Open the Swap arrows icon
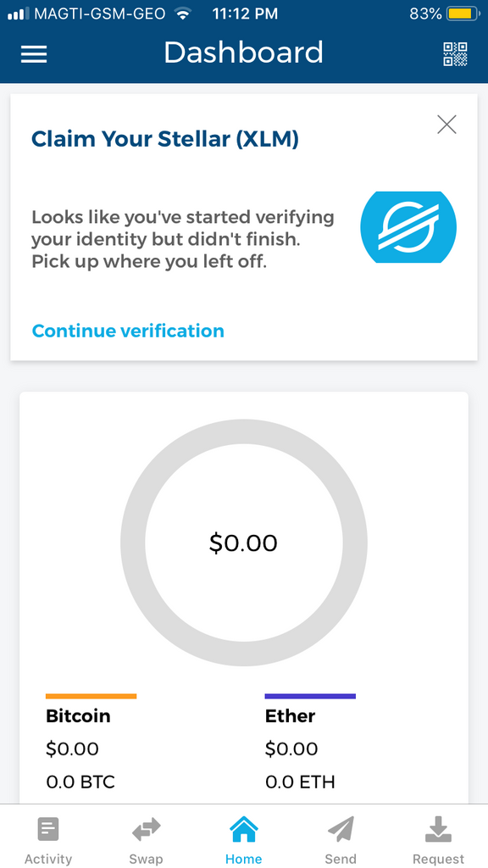 146,829
